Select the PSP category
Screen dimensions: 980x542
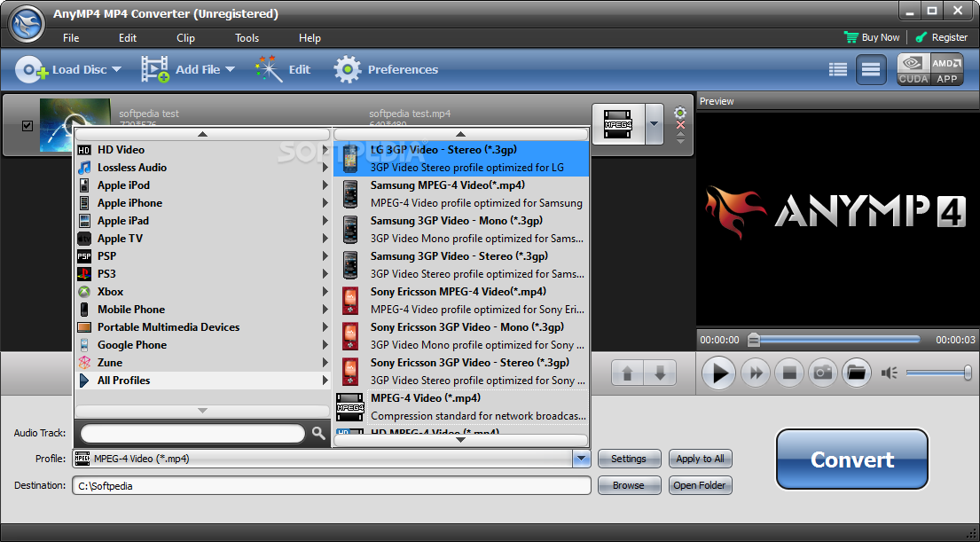point(202,256)
